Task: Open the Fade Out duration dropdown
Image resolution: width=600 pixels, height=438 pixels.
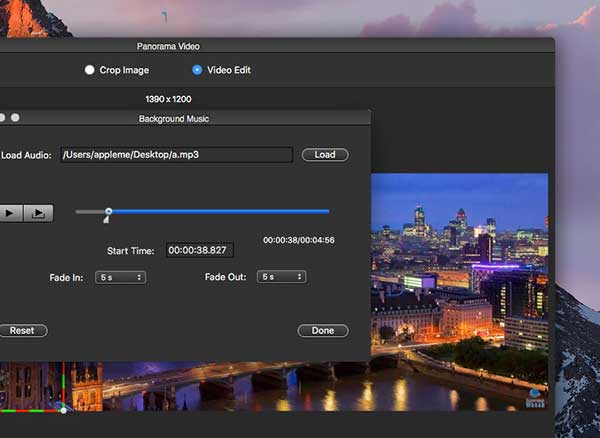Action: click(x=281, y=277)
